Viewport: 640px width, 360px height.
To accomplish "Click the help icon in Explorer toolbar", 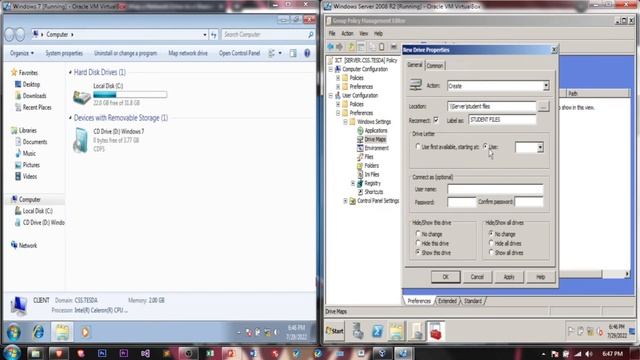I will [x=307, y=53].
